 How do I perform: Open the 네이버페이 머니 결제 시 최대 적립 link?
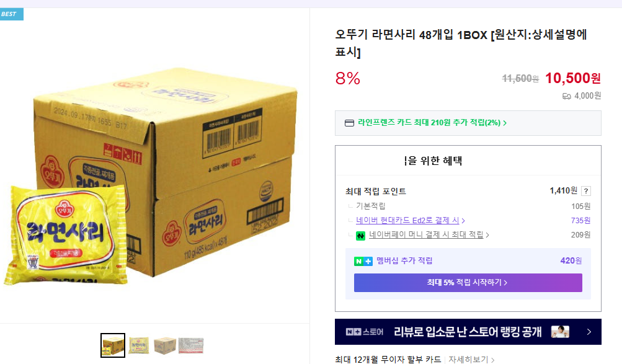(x=429, y=235)
